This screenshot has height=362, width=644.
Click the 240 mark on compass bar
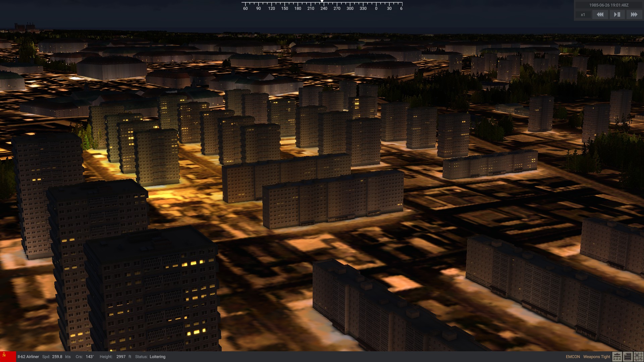324,8
